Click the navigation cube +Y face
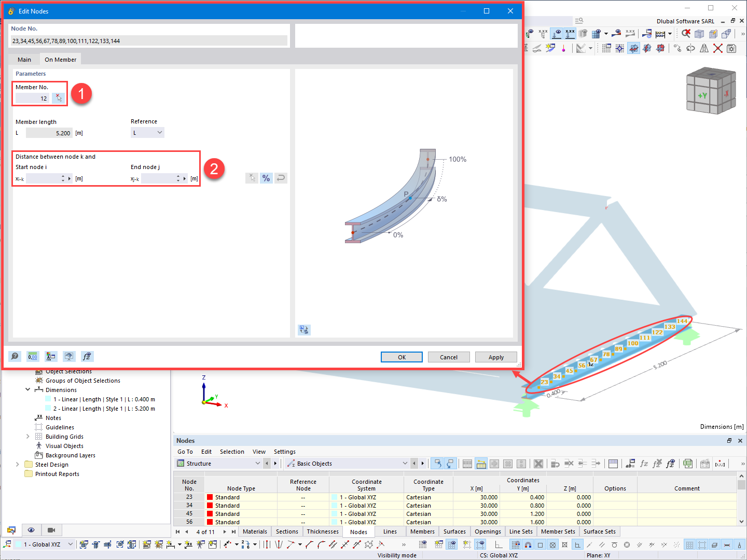Viewport: 747px width, 560px height. pyautogui.click(x=702, y=95)
